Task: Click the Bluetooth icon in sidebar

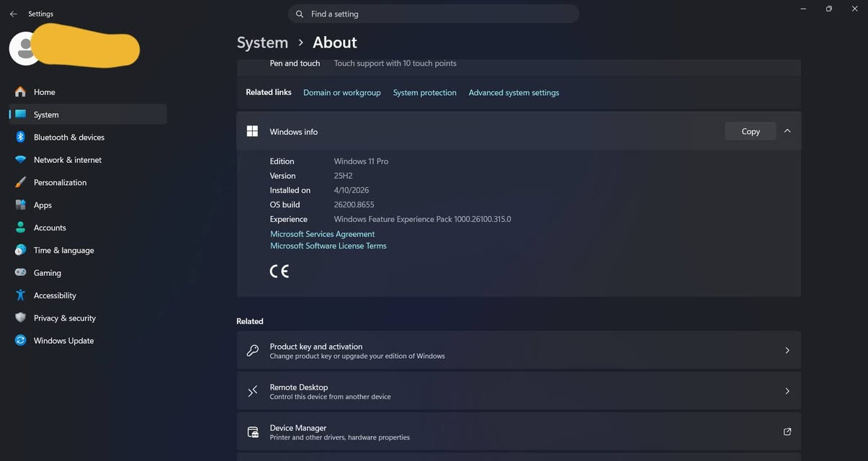Action: click(x=20, y=137)
